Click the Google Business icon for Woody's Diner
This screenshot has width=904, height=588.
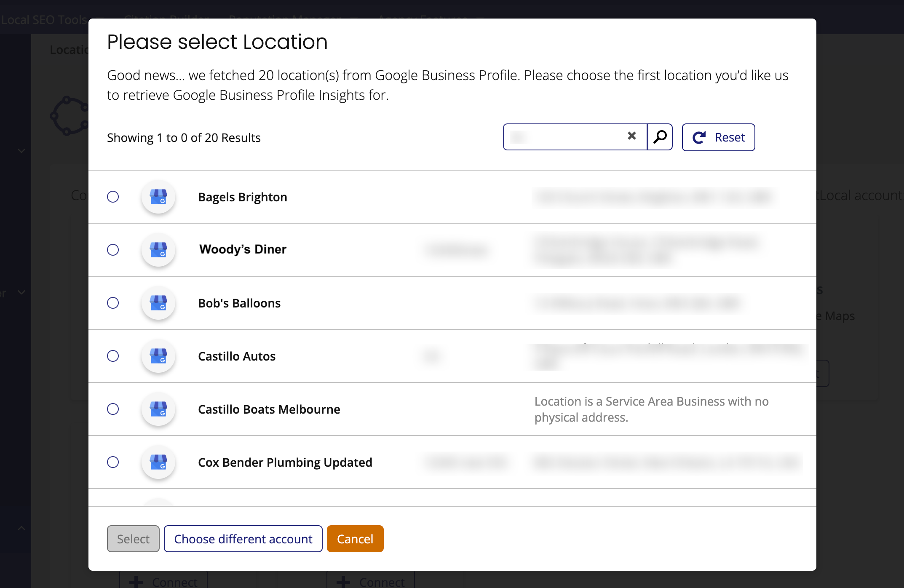pos(158,250)
